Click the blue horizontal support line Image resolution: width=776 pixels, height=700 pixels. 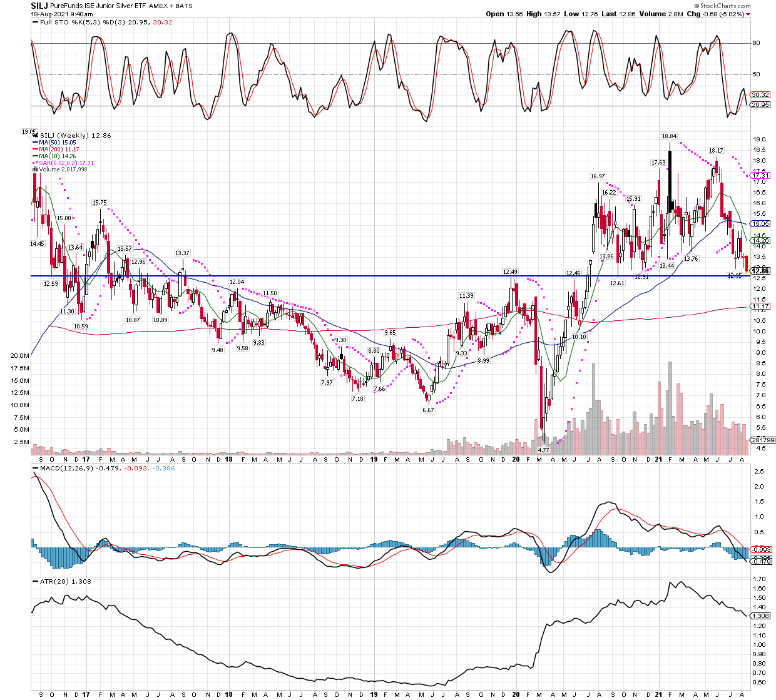point(390,276)
